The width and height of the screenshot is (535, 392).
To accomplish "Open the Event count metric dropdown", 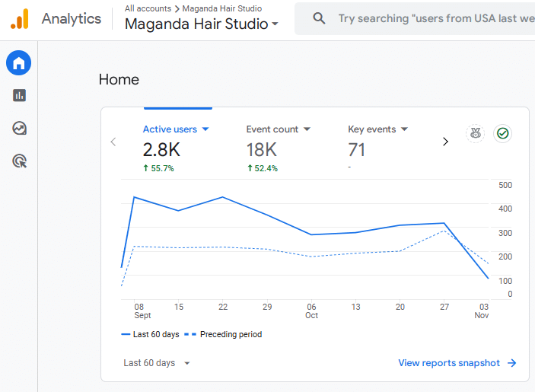I will (279, 129).
